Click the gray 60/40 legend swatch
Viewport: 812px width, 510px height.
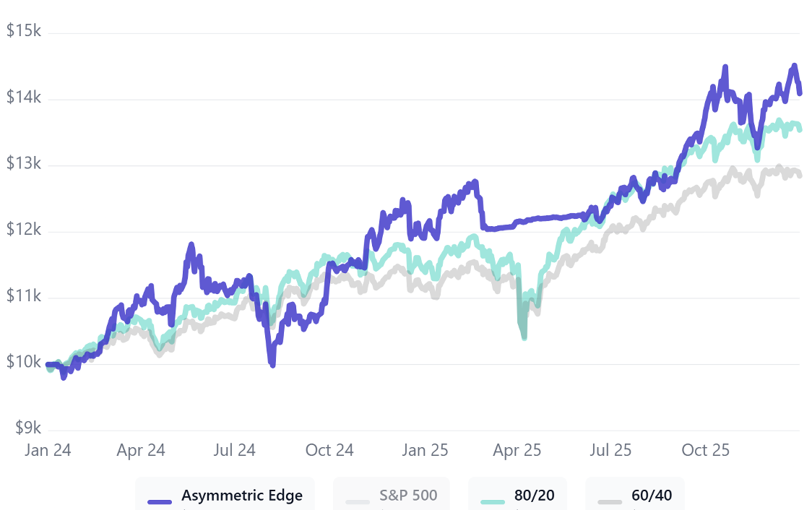coord(610,501)
